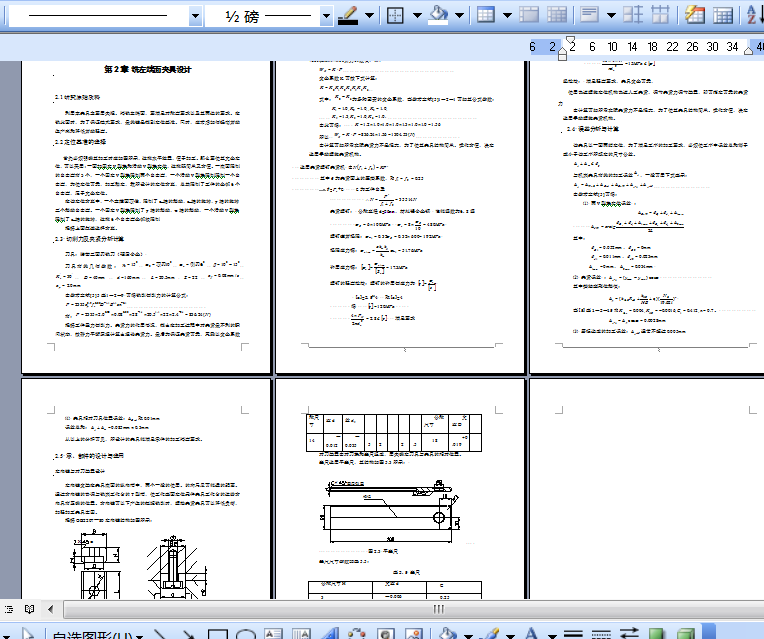Open Table AutoFormat icon
764x639 pixels.
pyautogui.click(x=694, y=16)
